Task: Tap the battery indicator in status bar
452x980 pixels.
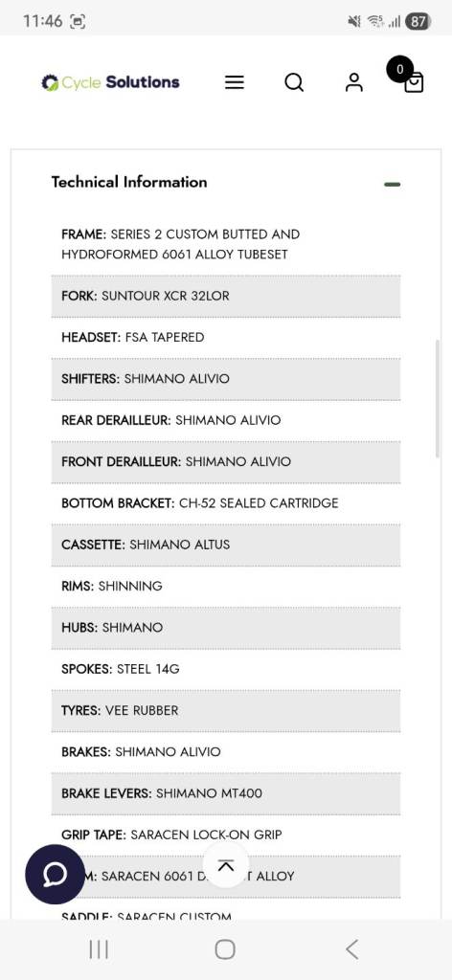Action: pyautogui.click(x=418, y=21)
